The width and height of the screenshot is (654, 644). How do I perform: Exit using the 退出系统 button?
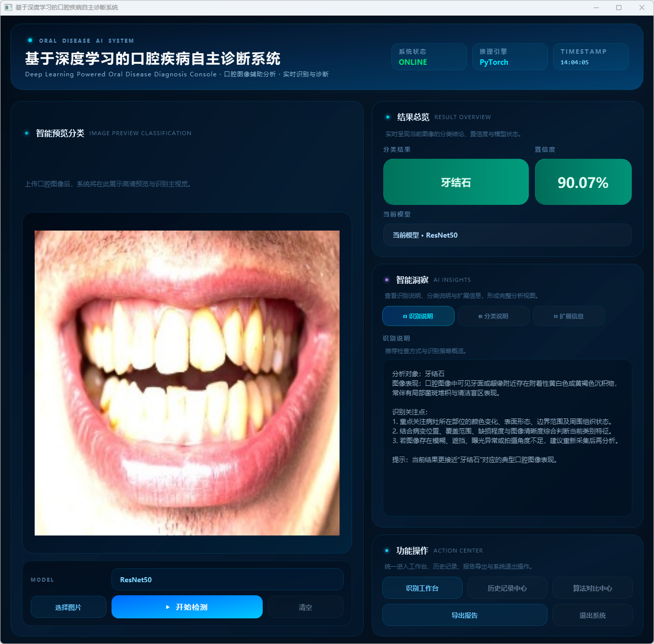pyautogui.click(x=592, y=615)
